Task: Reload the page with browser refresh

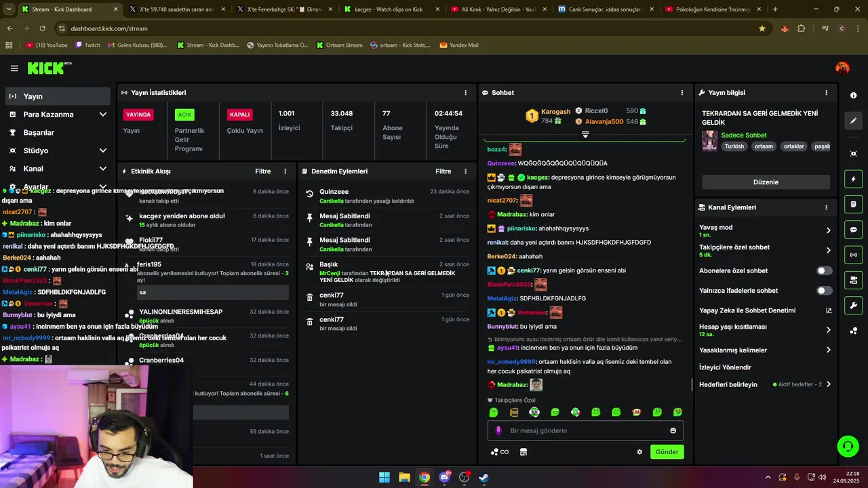Action: [x=42, y=28]
